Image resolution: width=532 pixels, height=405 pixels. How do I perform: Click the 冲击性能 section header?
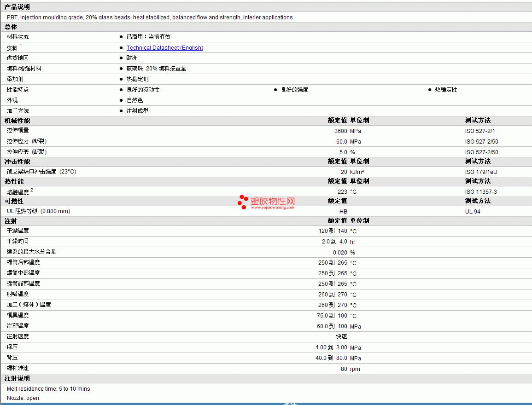click(x=18, y=162)
